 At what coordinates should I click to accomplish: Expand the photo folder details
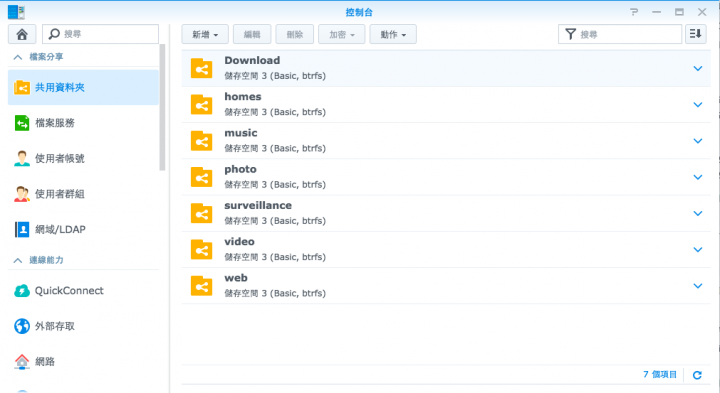[698, 177]
